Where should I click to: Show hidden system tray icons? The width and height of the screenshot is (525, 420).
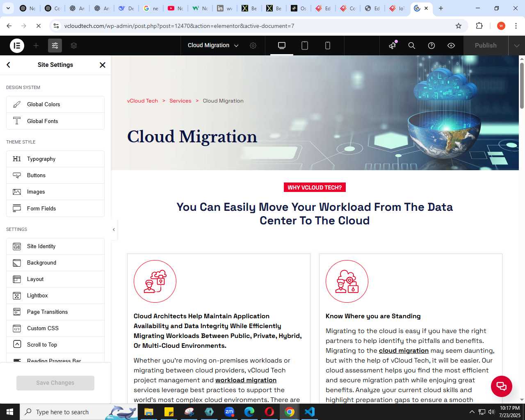(x=472, y=412)
